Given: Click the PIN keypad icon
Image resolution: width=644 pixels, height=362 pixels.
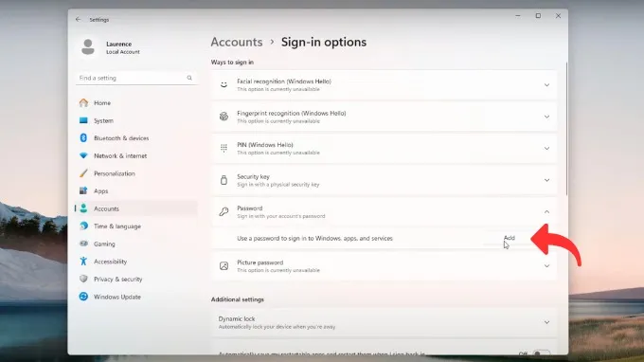Looking at the screenshot, I should [x=224, y=148].
